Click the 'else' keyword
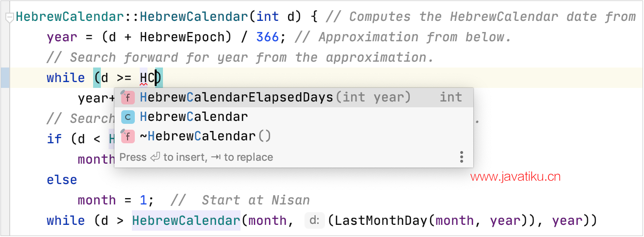Image resolution: width=644 pixels, height=237 pixels. 62,180
